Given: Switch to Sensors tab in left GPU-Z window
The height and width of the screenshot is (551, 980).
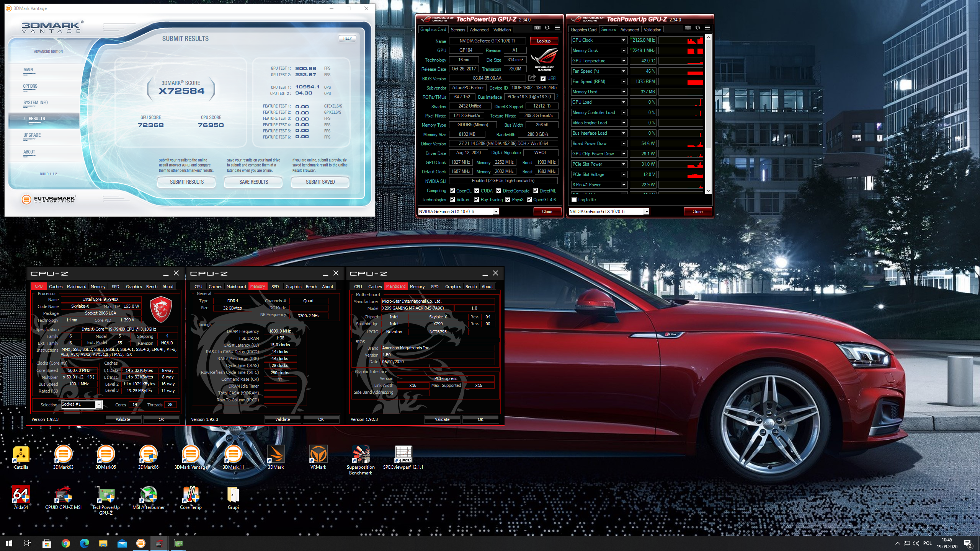Looking at the screenshot, I should click(458, 29).
